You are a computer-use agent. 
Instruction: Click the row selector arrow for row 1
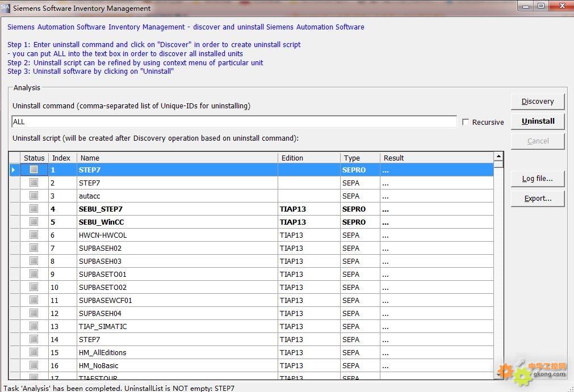[x=14, y=170]
